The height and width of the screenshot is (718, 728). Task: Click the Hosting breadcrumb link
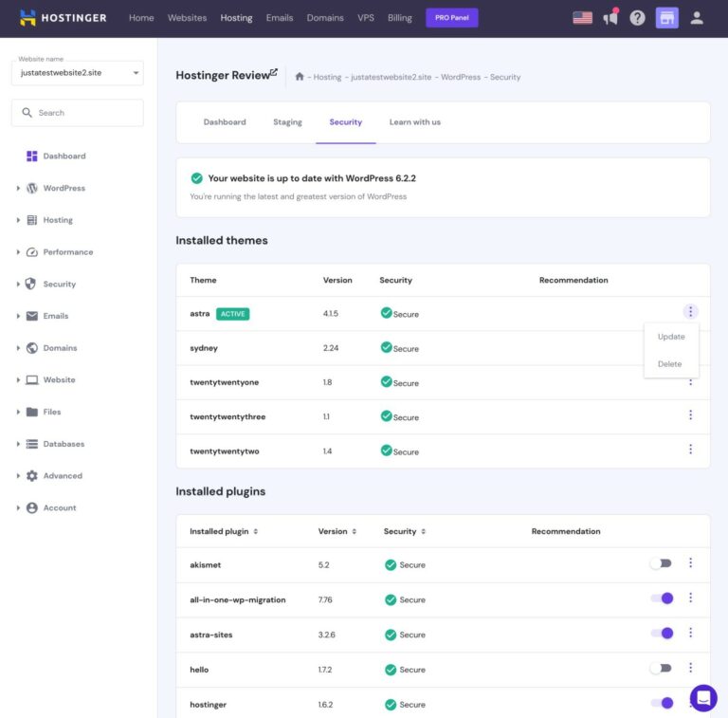point(327,77)
